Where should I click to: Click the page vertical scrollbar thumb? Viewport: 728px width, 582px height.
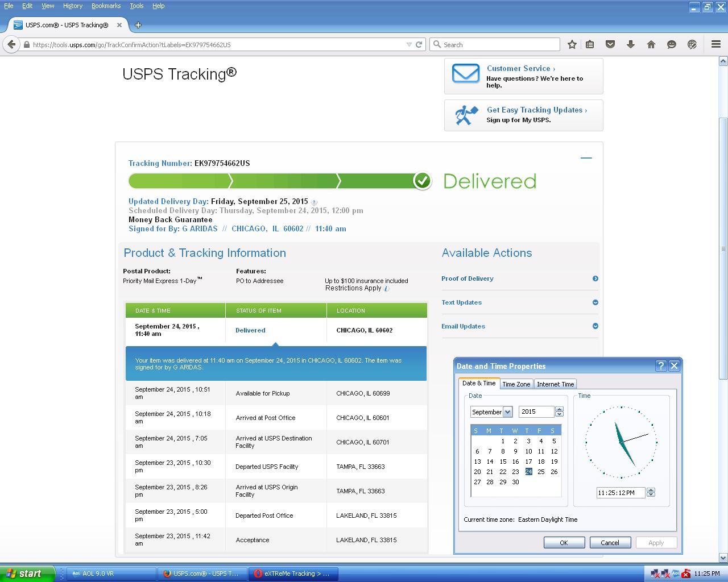[723, 249]
